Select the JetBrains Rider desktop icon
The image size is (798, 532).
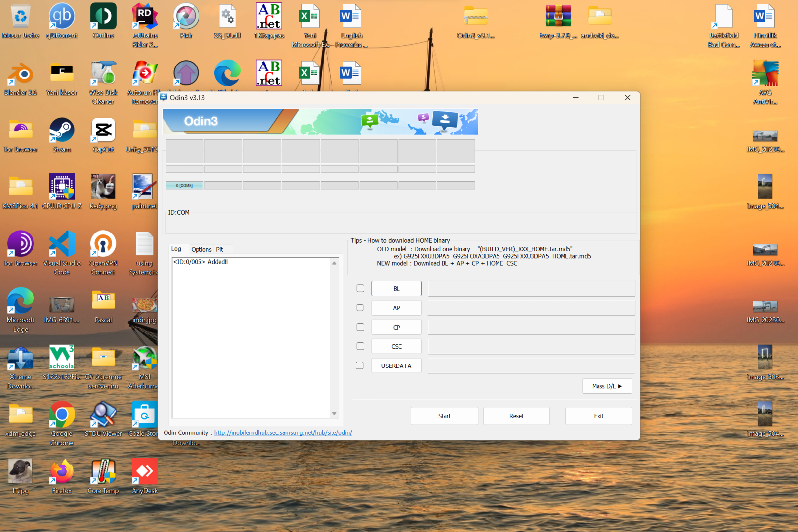point(145,26)
